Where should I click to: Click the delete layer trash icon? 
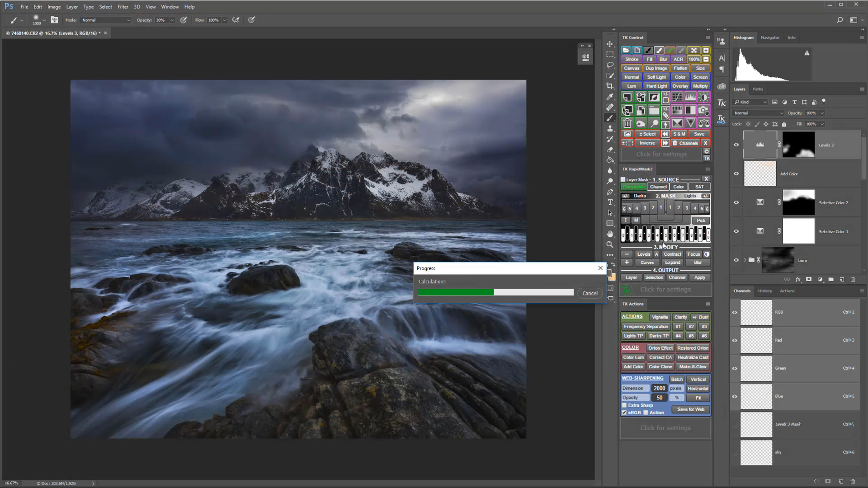pos(853,279)
